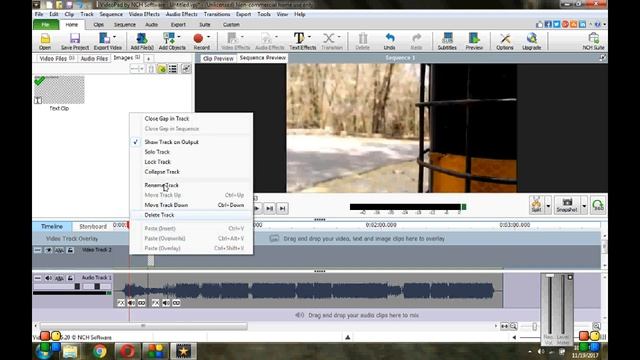
Task: Click the record volume slider handle
Action: [550, 276]
